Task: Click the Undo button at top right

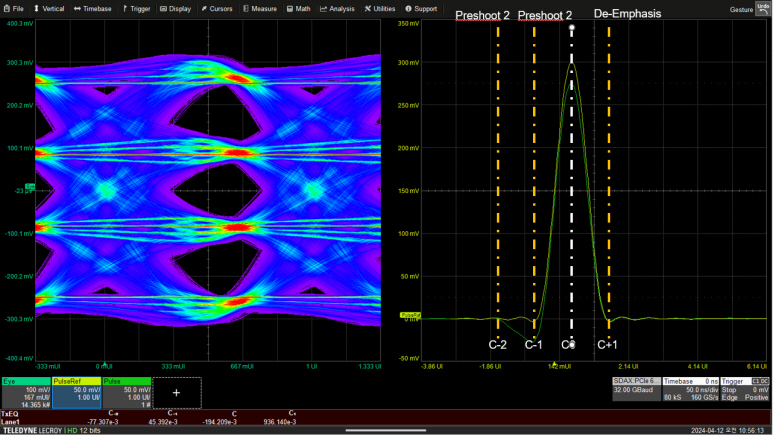Action: point(763,8)
